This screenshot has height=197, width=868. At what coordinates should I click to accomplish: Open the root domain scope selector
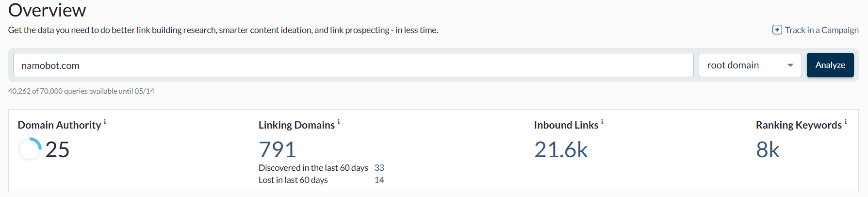pos(750,65)
